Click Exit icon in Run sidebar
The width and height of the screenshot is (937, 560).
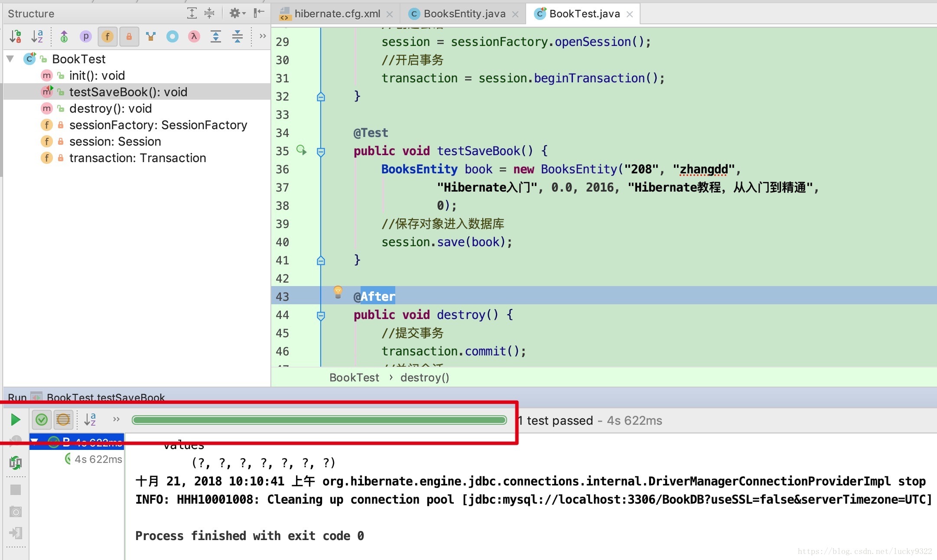[x=16, y=533]
